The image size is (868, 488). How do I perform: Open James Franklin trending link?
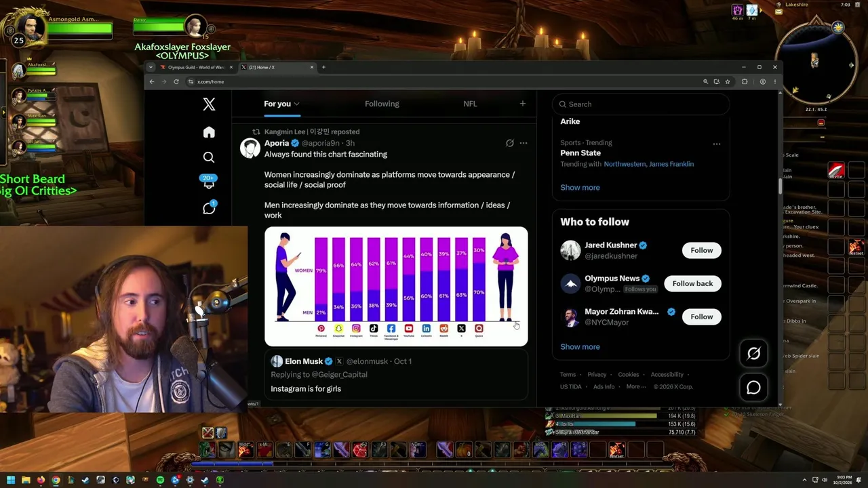click(x=671, y=164)
